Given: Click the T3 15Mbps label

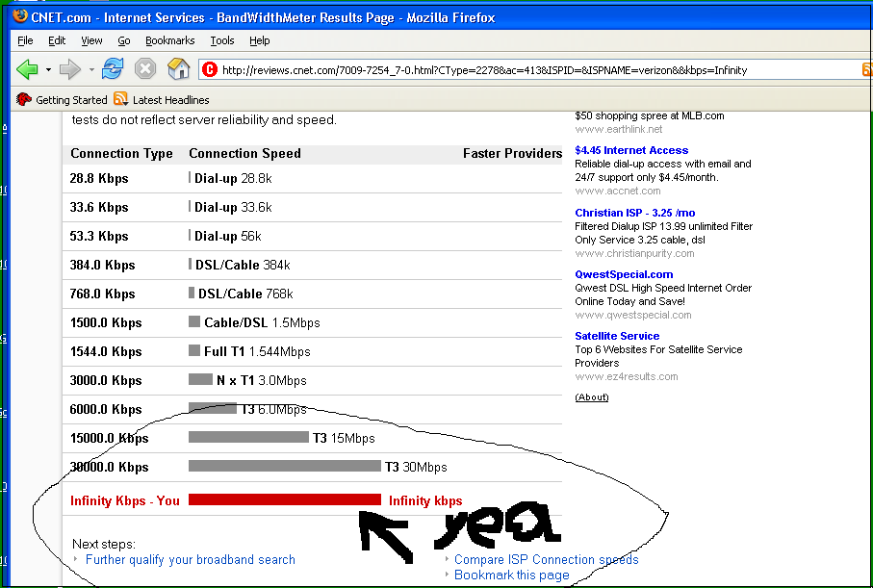Looking at the screenshot, I should (x=344, y=438).
